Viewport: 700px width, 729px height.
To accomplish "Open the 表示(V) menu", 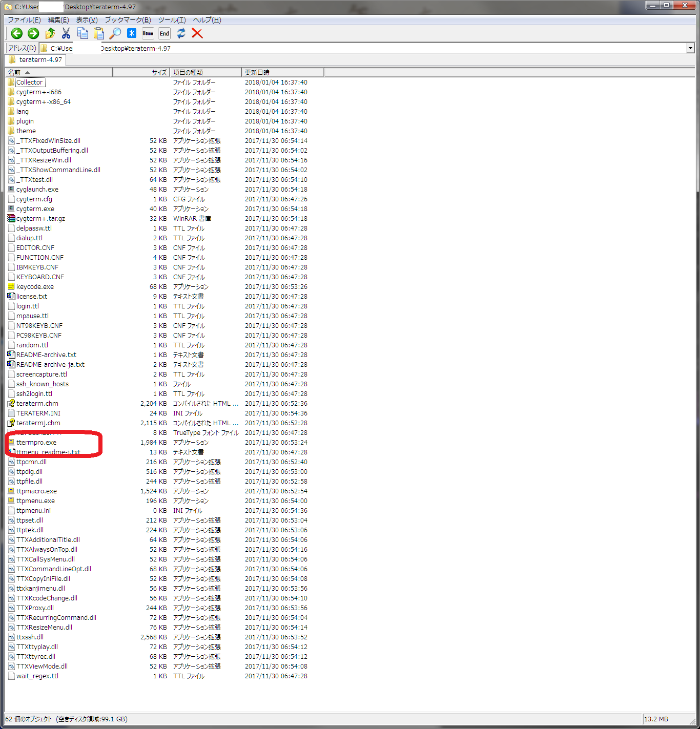I will (87, 20).
